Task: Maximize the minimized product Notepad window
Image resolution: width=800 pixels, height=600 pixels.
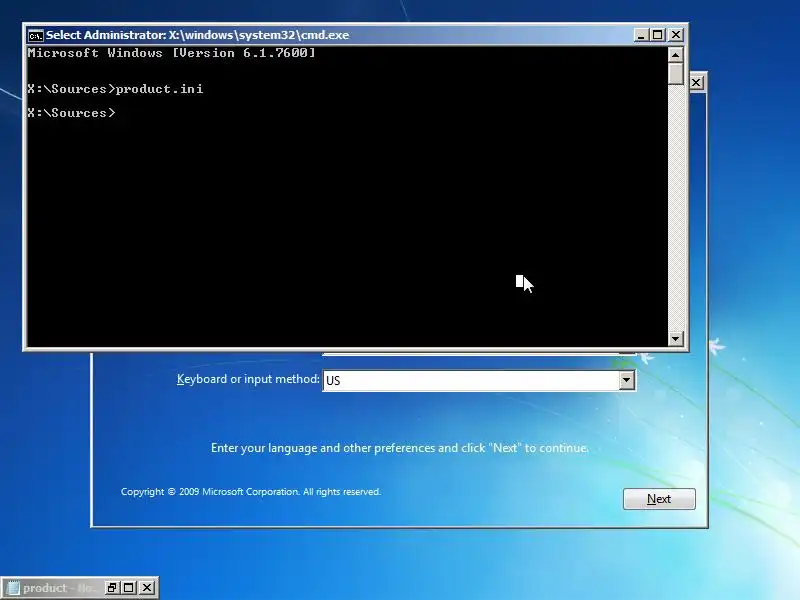Action: [x=129, y=588]
